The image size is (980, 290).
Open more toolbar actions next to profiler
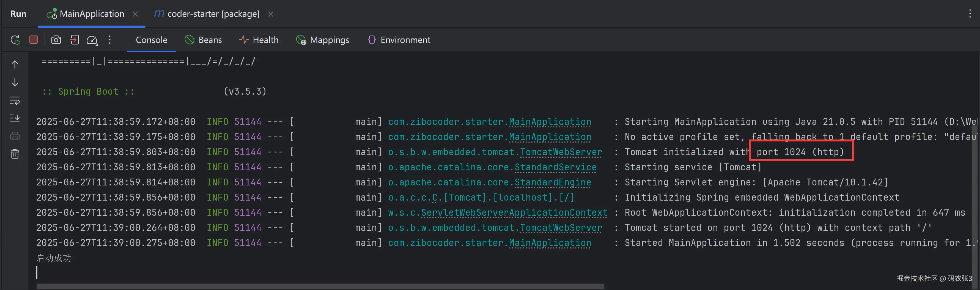coord(109,40)
